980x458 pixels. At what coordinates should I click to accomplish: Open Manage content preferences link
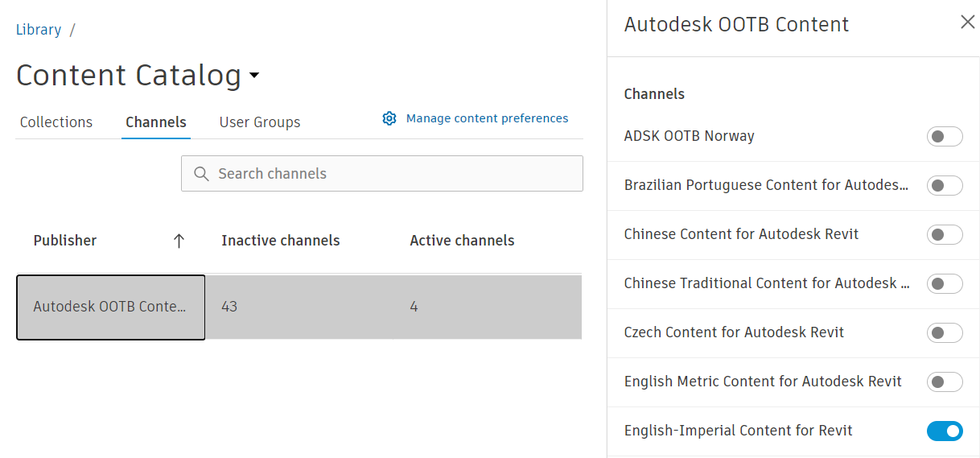tap(487, 118)
